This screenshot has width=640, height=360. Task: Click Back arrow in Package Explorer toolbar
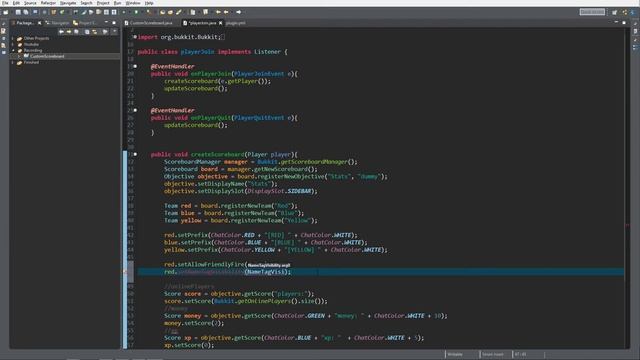(x=61, y=31)
